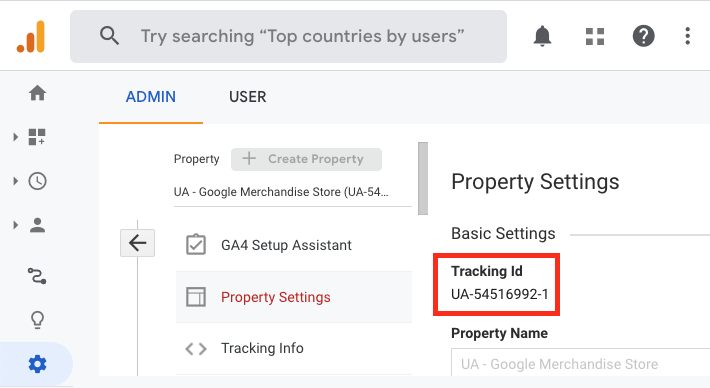Screen dimensions: 710x388
Task: Click the Google Analytics logo
Action: (x=31, y=36)
